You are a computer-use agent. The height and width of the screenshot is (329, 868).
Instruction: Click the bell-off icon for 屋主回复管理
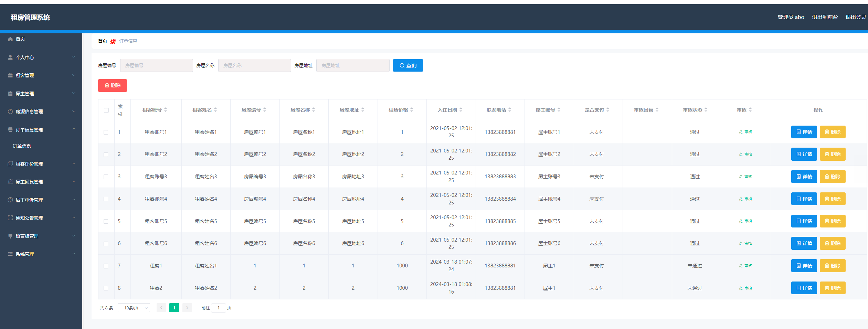tap(10, 182)
